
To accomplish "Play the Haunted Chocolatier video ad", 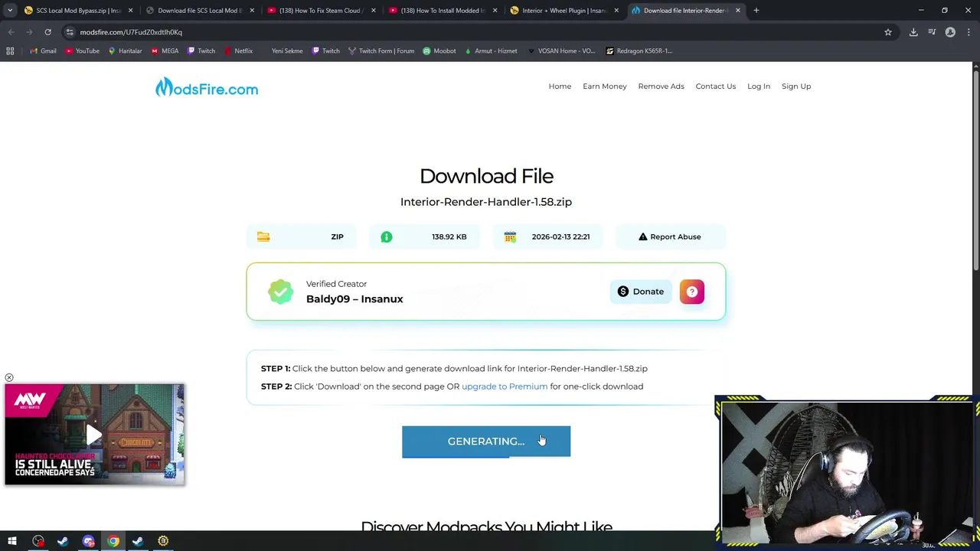I will 94,435.
